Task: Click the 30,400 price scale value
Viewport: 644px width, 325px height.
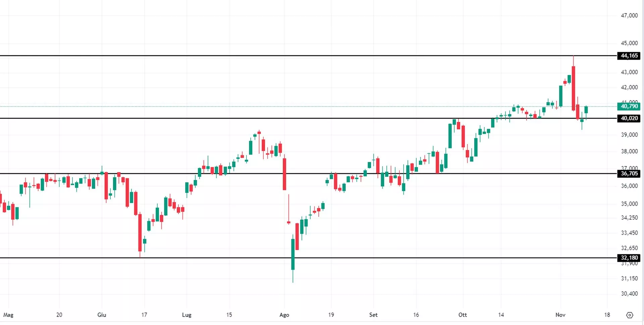Action: [629, 294]
